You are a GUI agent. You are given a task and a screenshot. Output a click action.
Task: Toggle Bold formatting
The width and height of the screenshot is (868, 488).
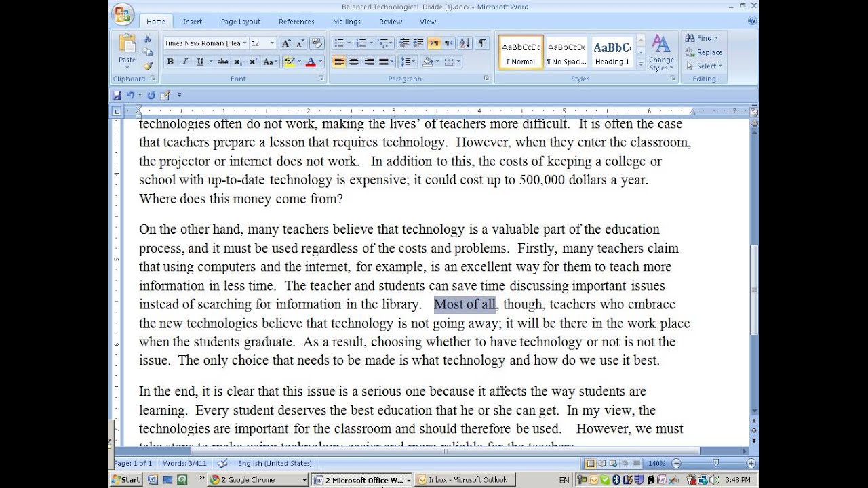(170, 62)
